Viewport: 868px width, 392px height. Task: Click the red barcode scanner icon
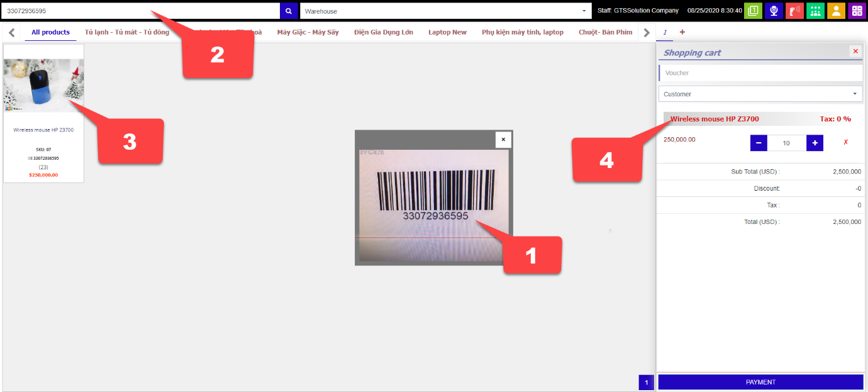pyautogui.click(x=794, y=11)
